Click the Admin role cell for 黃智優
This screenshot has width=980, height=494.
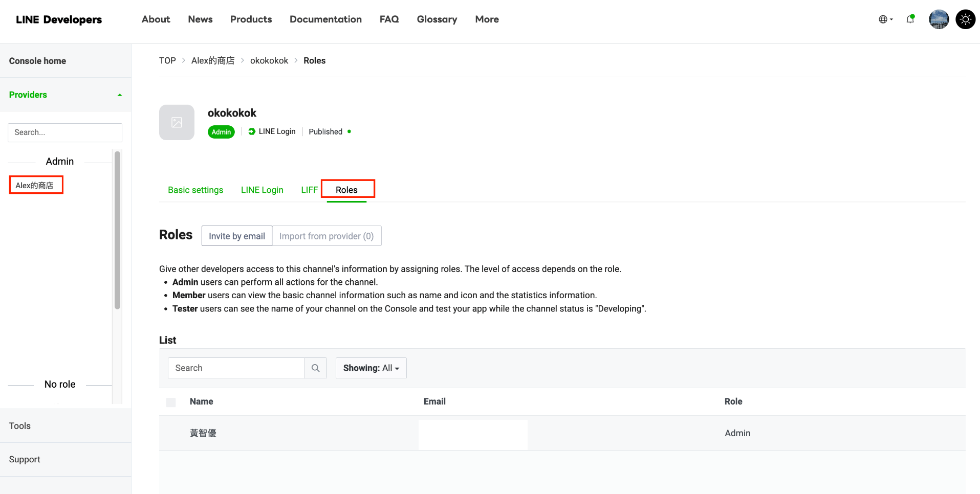737,433
